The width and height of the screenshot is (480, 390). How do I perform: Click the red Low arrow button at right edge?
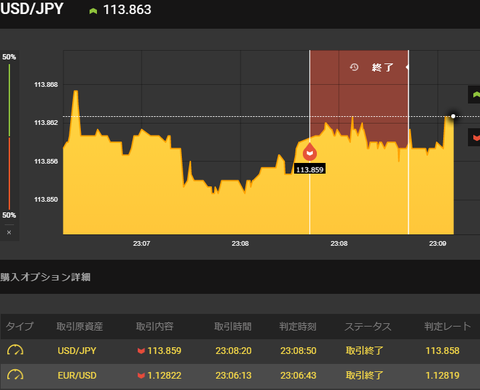pyautogui.click(x=474, y=137)
